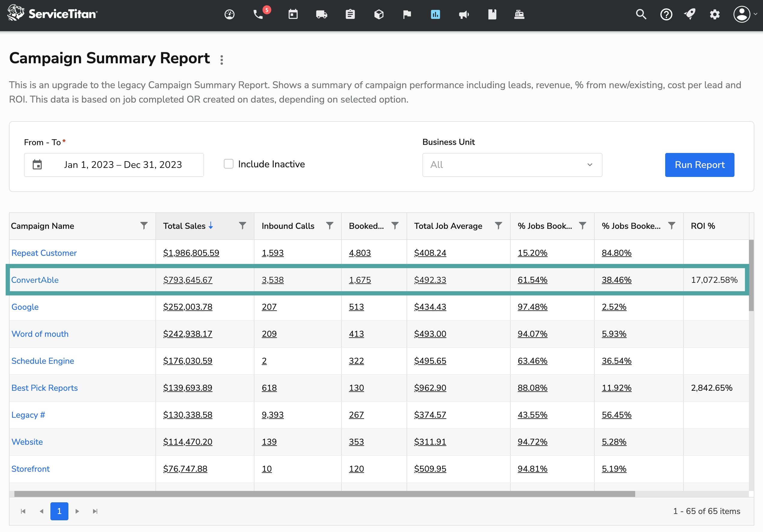Open the clipboard icon in top nav
Image resolution: width=763 pixels, height=532 pixels.
[x=350, y=14]
